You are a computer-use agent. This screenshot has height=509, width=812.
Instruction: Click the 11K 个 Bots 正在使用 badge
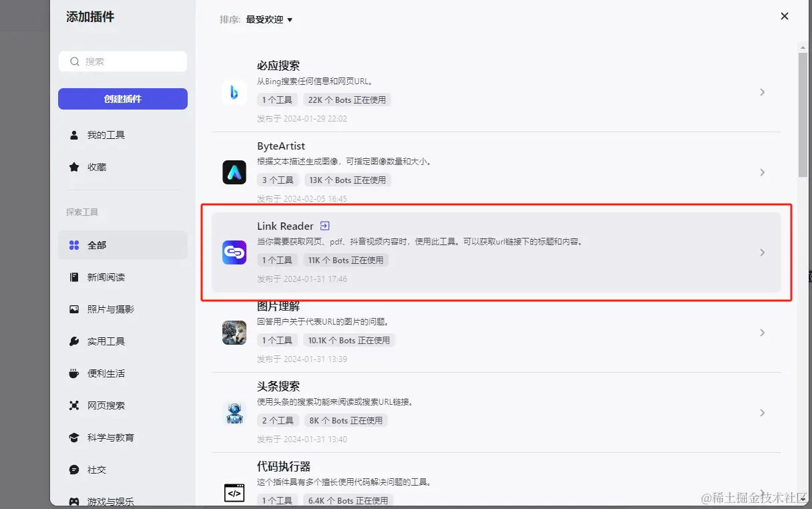coord(345,260)
